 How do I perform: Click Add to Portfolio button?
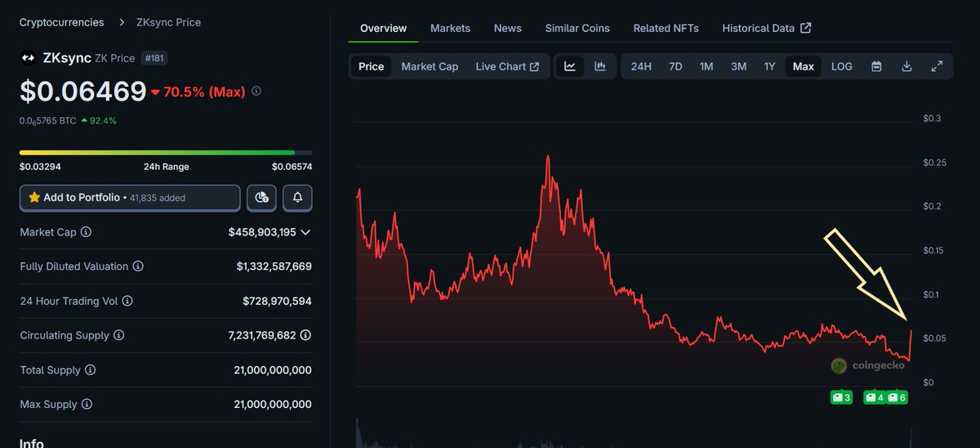point(130,198)
